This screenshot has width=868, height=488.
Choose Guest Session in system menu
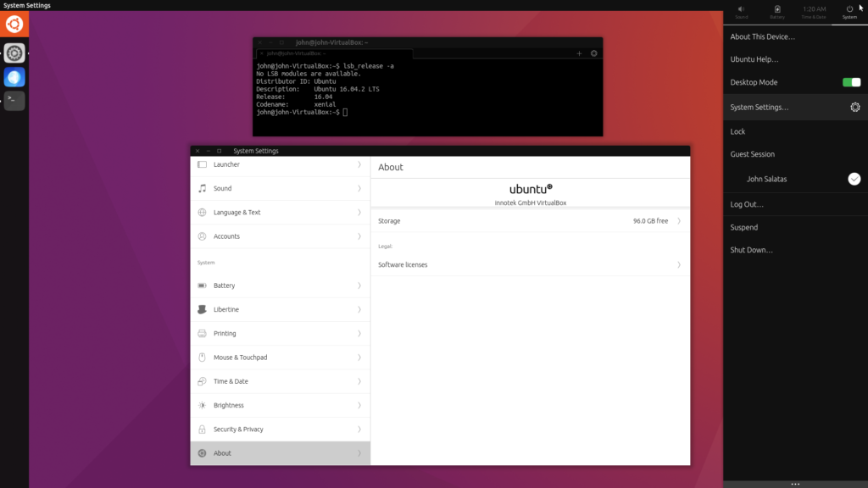click(x=752, y=154)
